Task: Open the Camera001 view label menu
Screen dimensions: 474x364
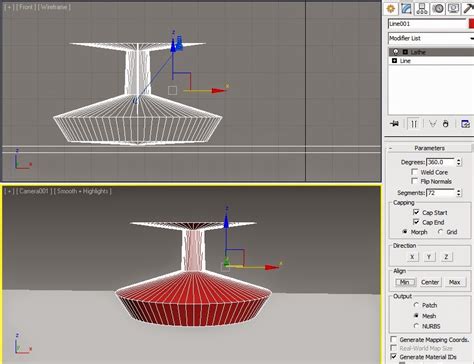Action: (35, 191)
